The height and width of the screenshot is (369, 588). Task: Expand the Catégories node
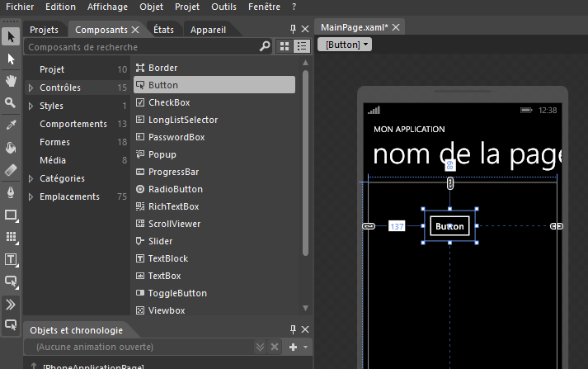(31, 178)
